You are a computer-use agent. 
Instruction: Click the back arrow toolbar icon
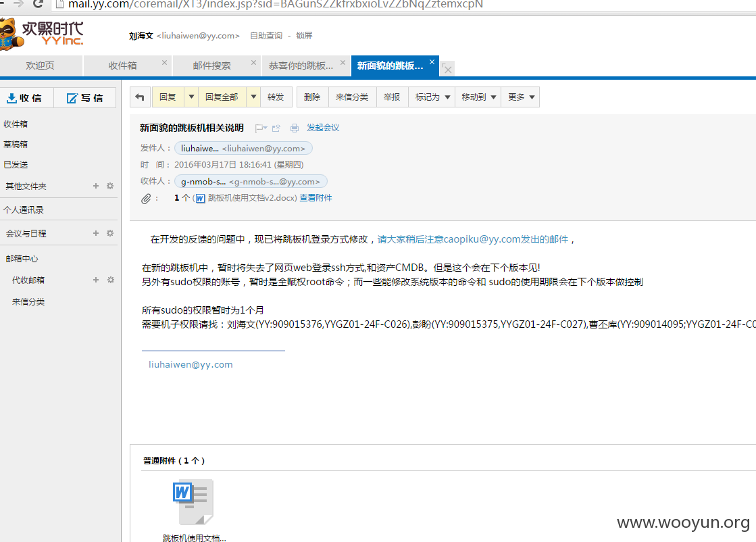pos(140,97)
